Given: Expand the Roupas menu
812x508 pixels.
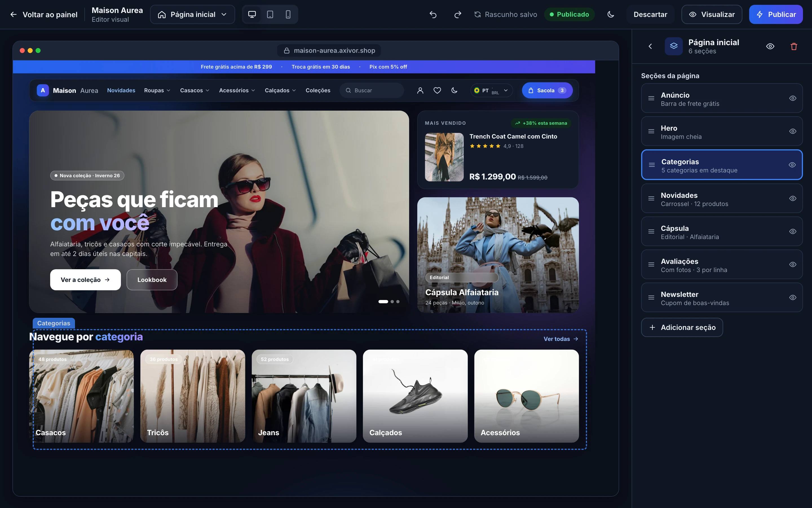Looking at the screenshot, I should pyautogui.click(x=157, y=90).
